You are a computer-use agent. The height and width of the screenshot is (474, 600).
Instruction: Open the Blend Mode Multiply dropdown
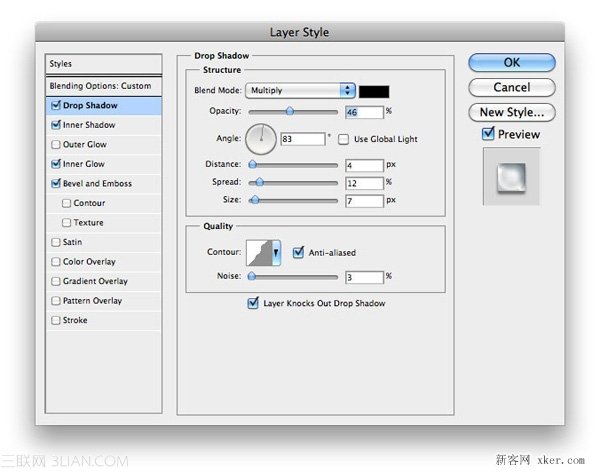click(300, 90)
